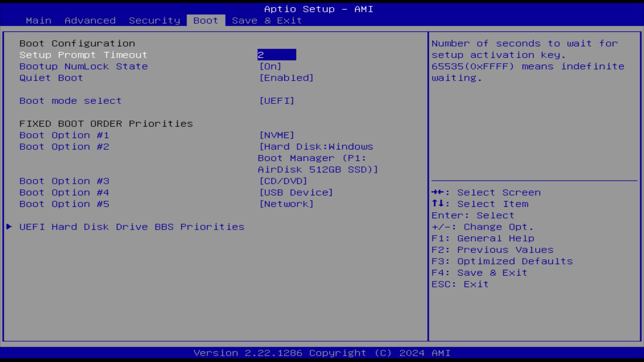Open UEFI Hard Disk Drive BBS Priorities
The image size is (644, 362).
(131, 227)
